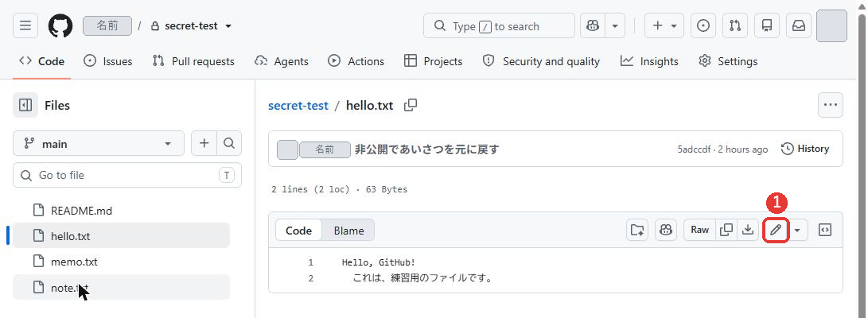Click the commit author name
The image size is (868, 318).
(325, 150)
